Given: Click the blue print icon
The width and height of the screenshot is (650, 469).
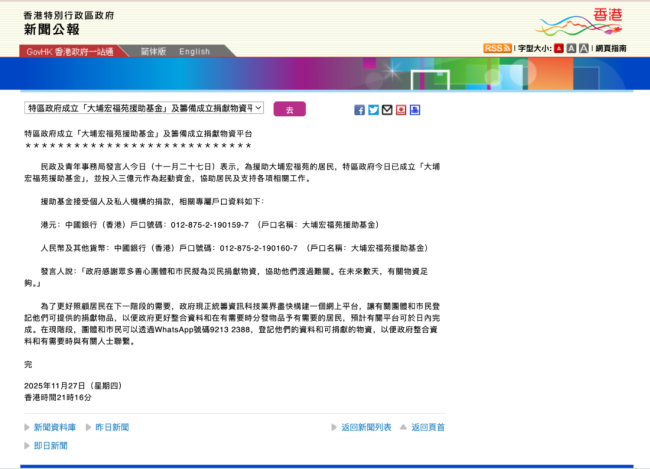Looking at the screenshot, I should 415,110.
